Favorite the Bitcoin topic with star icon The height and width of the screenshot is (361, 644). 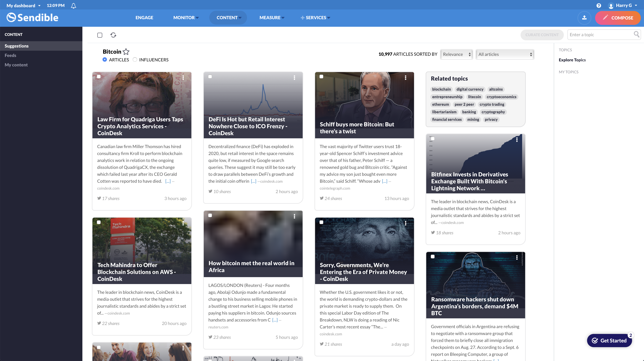point(126,51)
